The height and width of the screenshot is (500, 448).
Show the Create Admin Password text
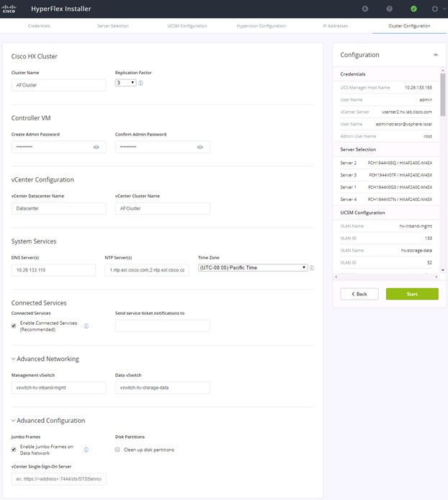[97, 147]
